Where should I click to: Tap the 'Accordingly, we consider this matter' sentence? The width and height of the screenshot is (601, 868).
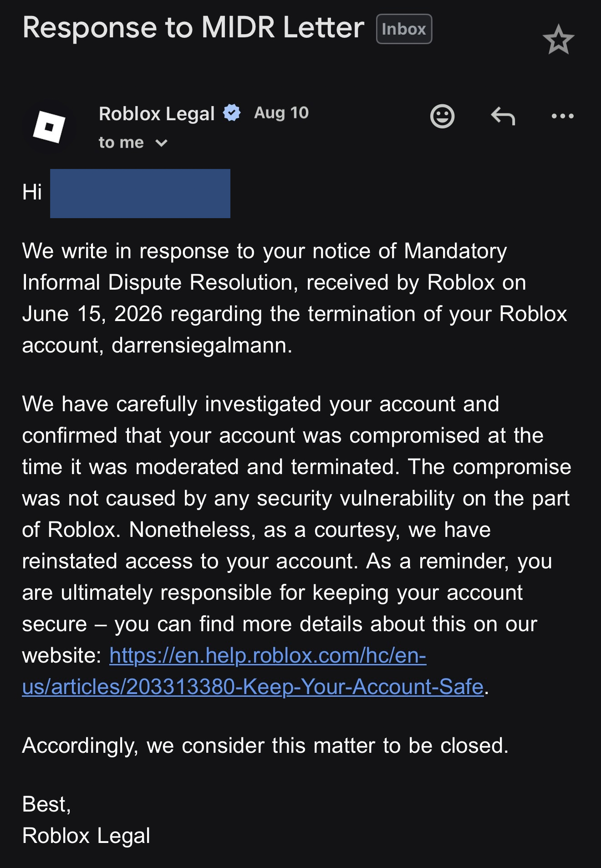click(265, 745)
